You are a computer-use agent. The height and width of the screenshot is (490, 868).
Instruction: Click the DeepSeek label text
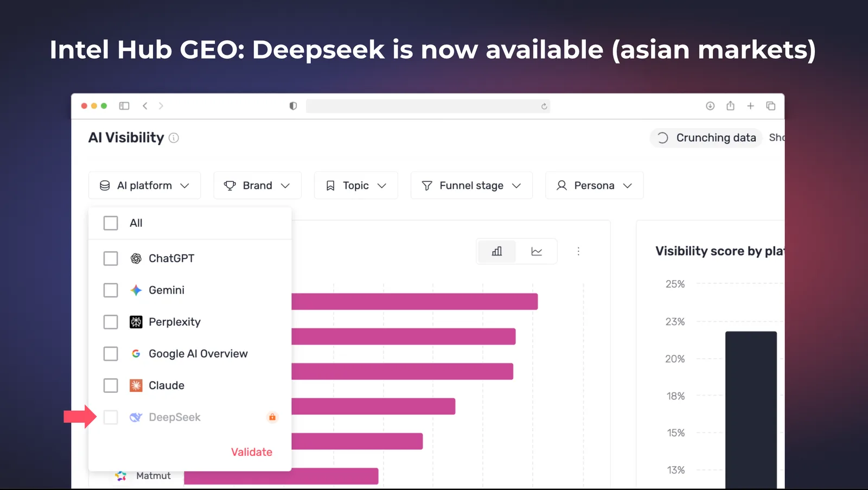(x=175, y=417)
